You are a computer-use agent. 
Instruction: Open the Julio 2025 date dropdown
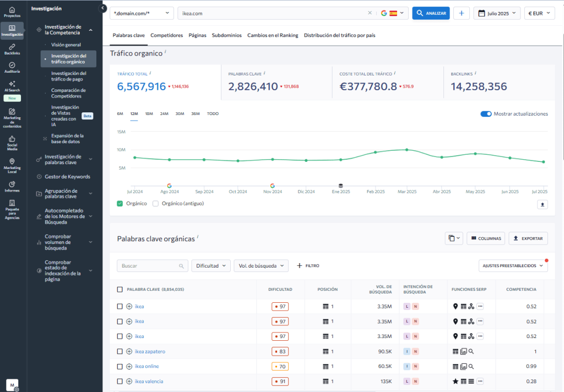(x=497, y=13)
